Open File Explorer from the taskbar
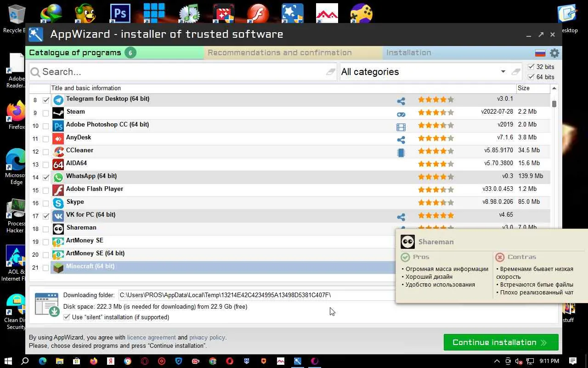Screen dimensions: 588x368 coord(59,361)
